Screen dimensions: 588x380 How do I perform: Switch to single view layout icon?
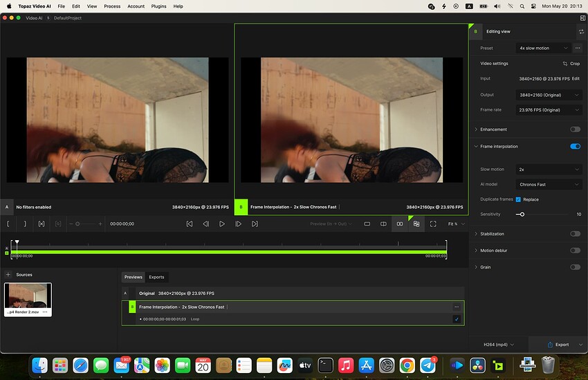click(x=367, y=224)
